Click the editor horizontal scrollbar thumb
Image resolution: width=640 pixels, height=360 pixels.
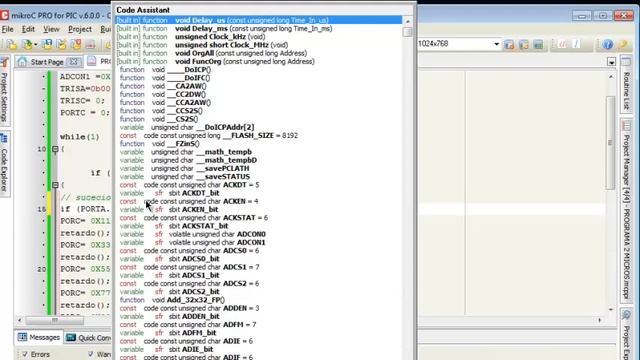coord(55,320)
